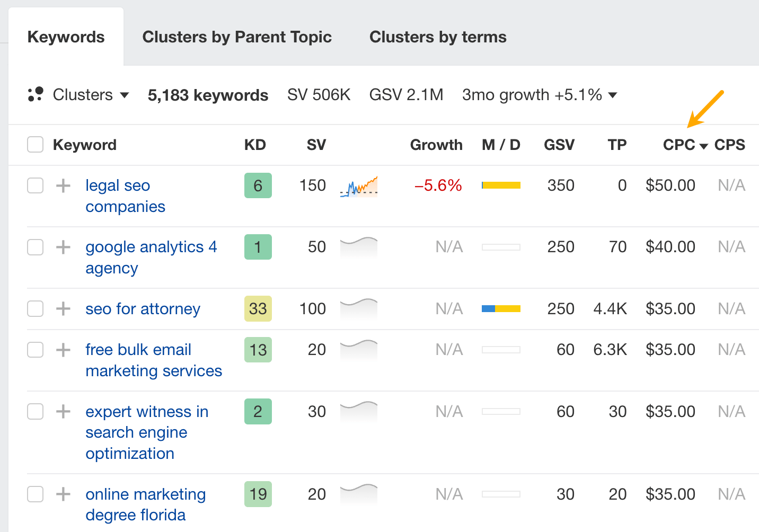Expand the 3mo growth dropdown
This screenshot has height=532, width=759.
(539, 95)
